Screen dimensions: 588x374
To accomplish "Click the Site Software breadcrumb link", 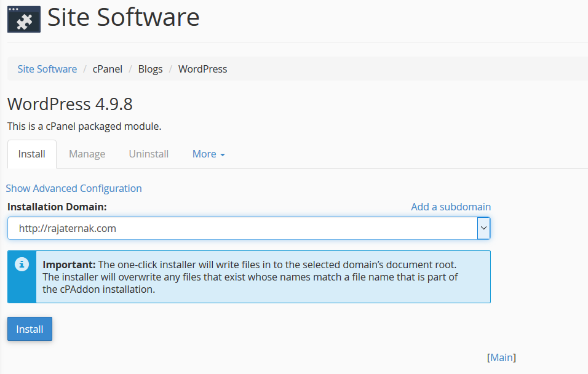I will tap(47, 69).
